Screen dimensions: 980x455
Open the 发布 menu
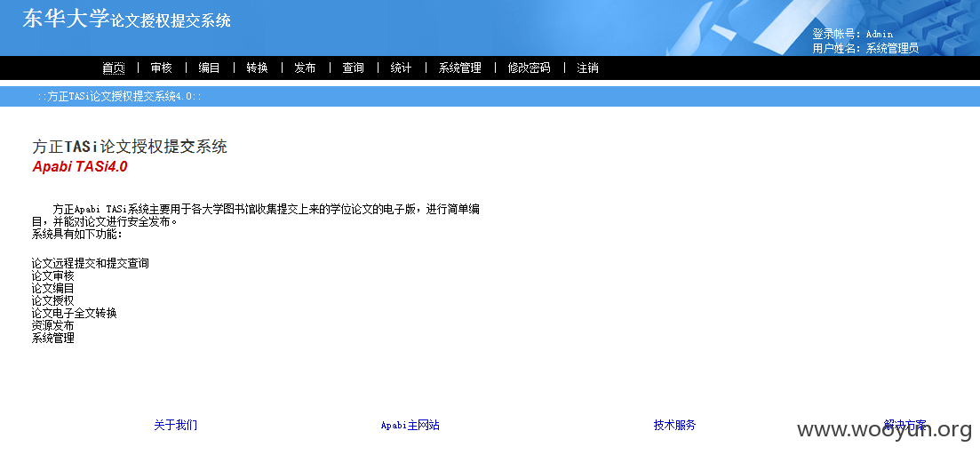[305, 68]
